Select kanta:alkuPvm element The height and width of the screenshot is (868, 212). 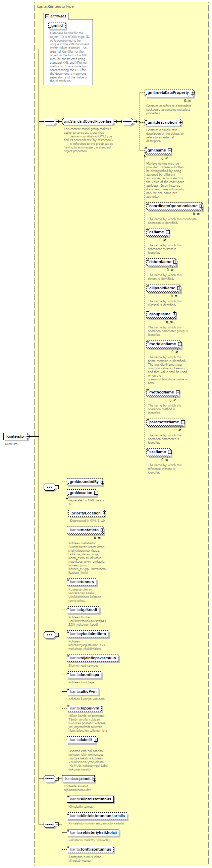pos(83,691)
